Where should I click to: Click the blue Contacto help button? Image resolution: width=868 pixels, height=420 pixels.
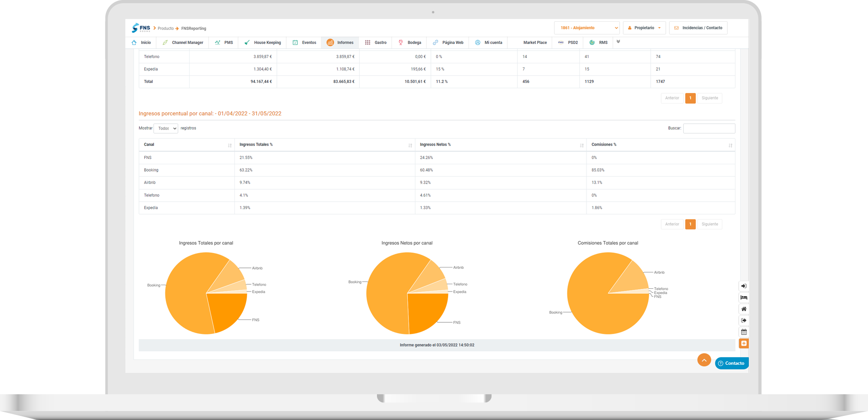tap(731, 363)
